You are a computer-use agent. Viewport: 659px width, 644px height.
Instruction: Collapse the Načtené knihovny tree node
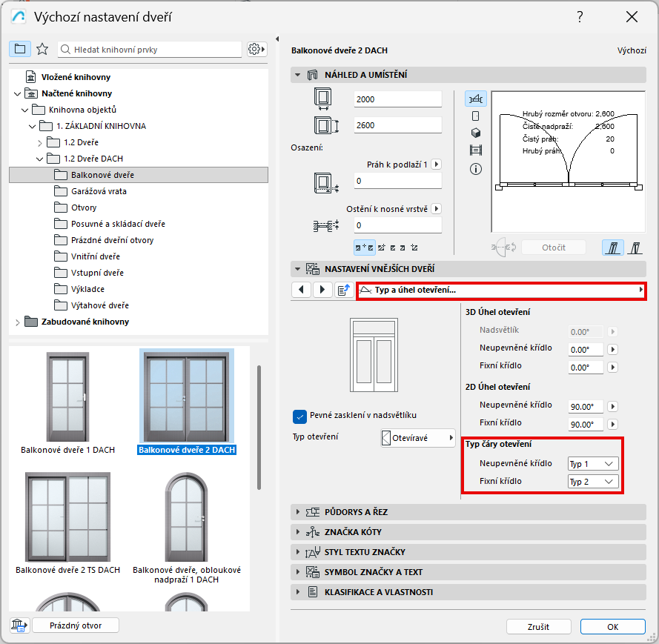point(17,93)
